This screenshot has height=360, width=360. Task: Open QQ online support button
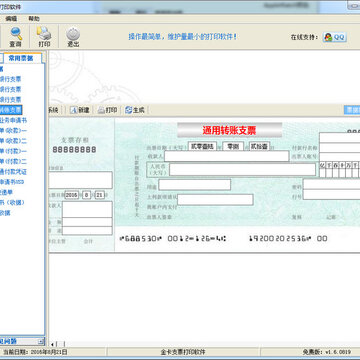335,37
